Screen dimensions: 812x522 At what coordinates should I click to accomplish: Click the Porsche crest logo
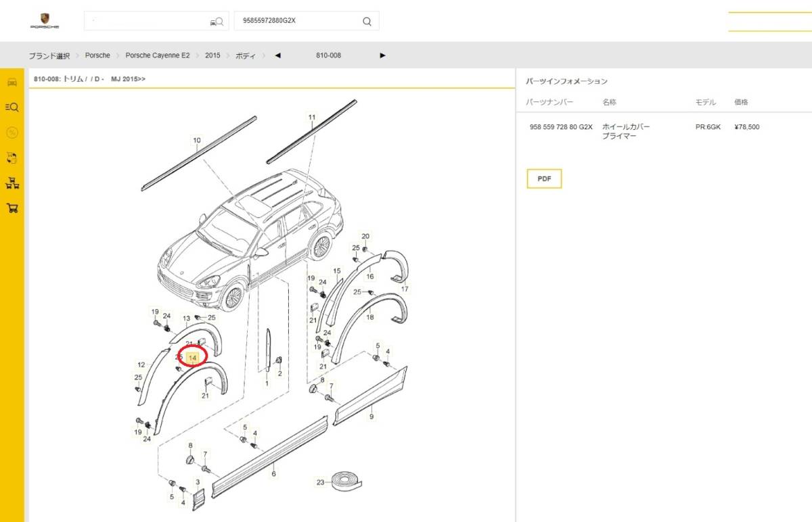[x=45, y=18]
